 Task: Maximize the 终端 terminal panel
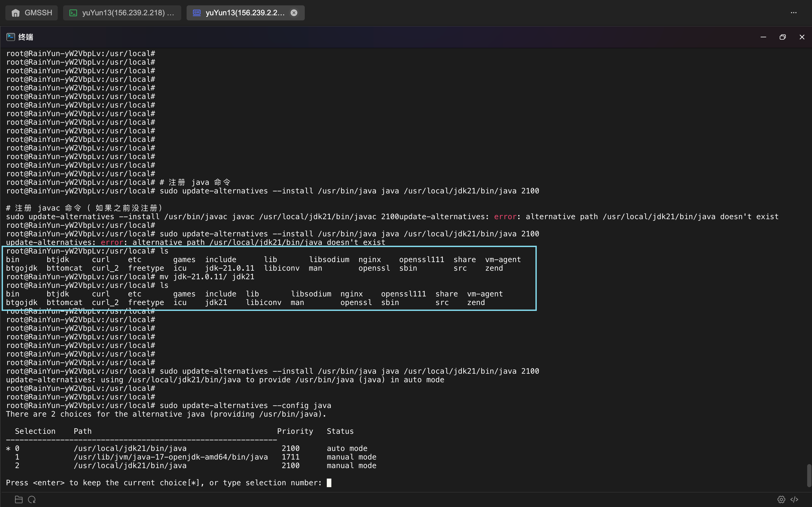point(782,37)
